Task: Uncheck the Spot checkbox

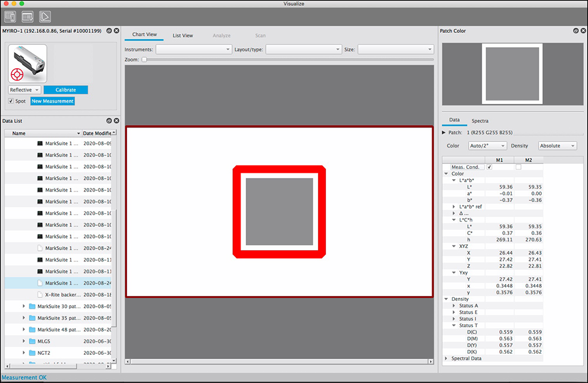Action: 11,101
